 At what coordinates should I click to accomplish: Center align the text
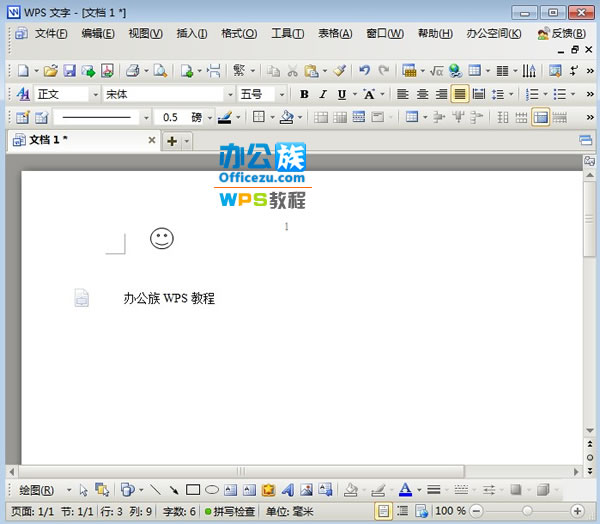tap(422, 94)
